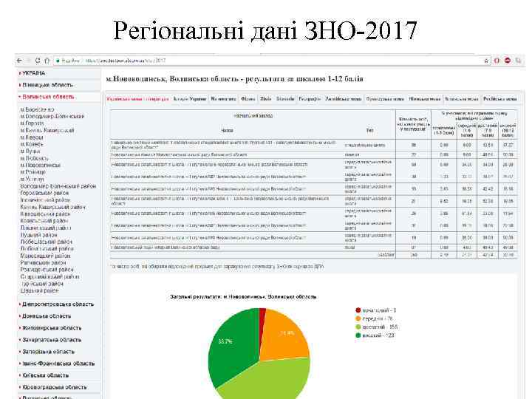Click dark green високий legend swatch

tap(358, 335)
